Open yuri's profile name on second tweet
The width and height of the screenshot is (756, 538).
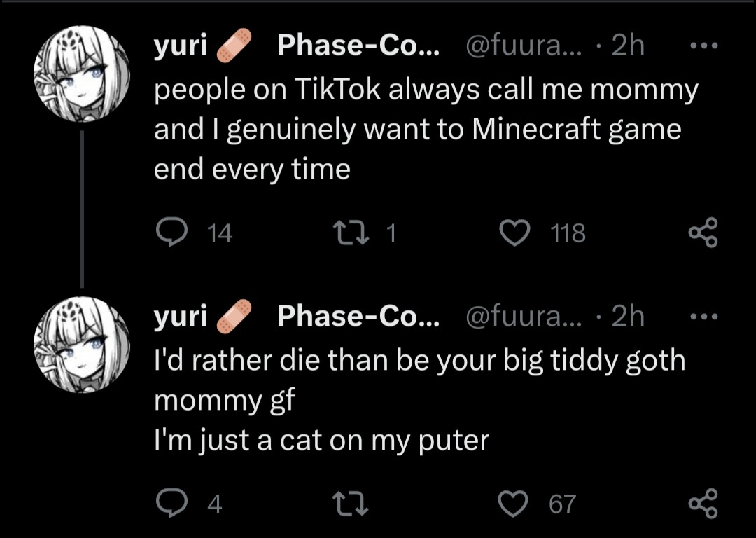[181, 317]
